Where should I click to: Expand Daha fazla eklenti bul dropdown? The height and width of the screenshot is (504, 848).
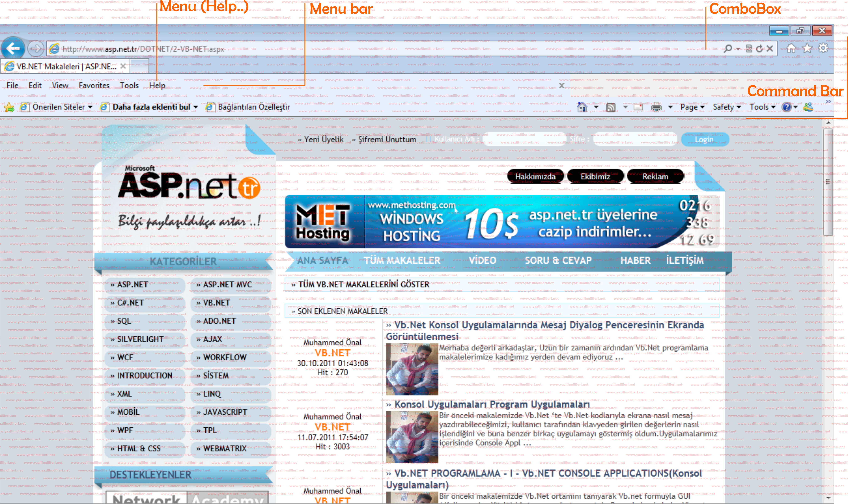pos(196,107)
